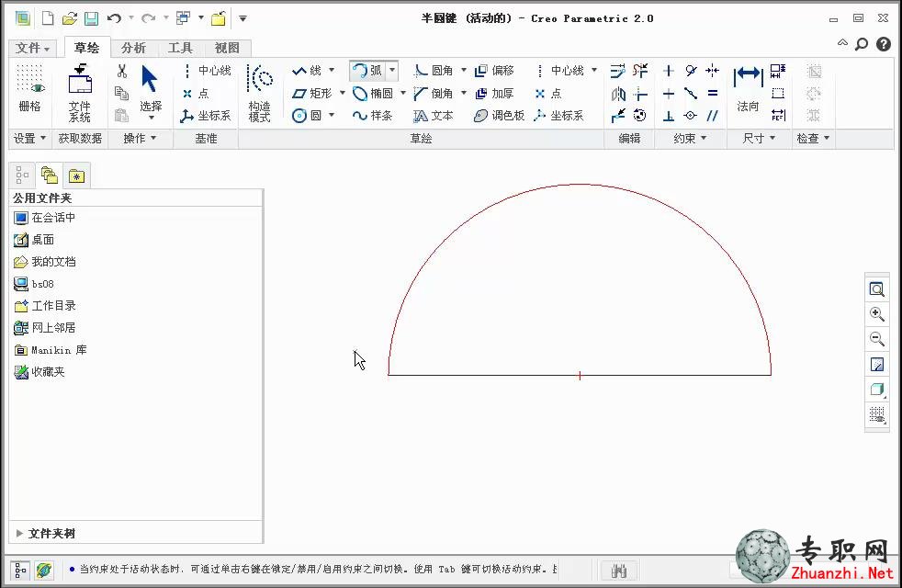Select the Chamfer (倒角) tool

(434, 93)
